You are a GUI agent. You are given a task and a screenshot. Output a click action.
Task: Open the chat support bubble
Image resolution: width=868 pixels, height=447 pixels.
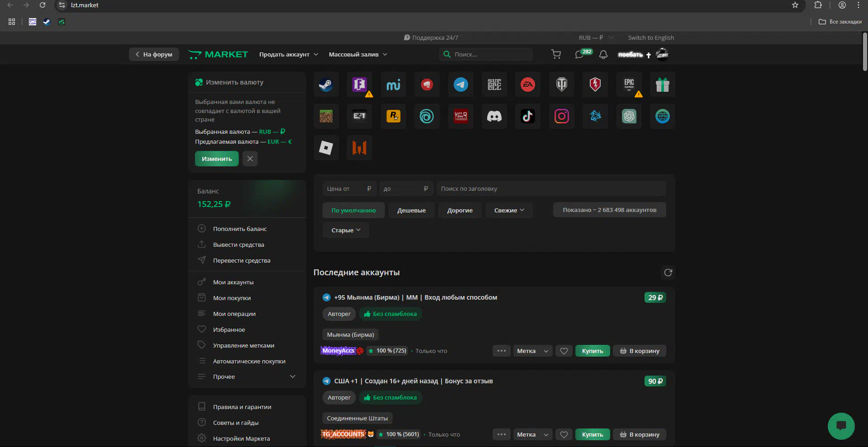(841, 426)
